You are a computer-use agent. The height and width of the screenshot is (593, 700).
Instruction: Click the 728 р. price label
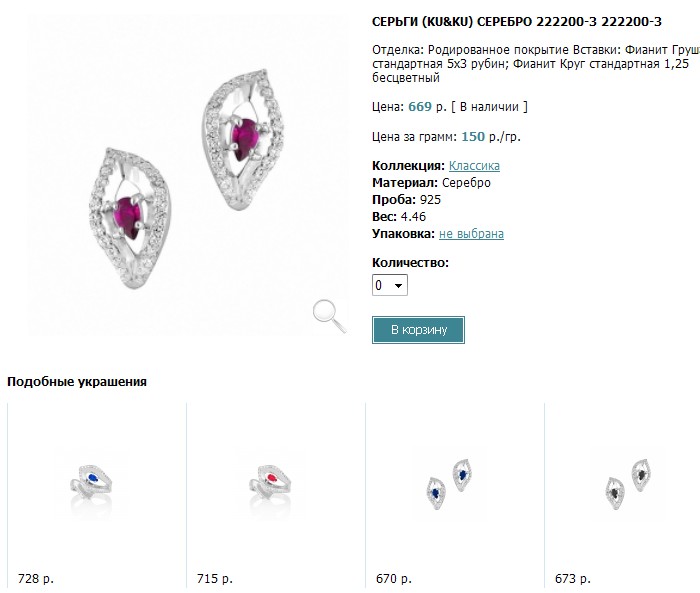point(36,578)
